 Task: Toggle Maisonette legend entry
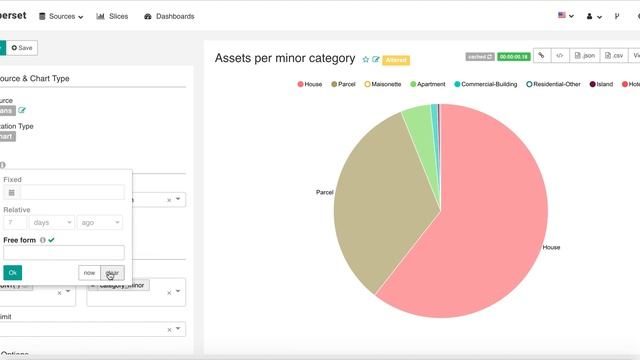tap(383, 84)
